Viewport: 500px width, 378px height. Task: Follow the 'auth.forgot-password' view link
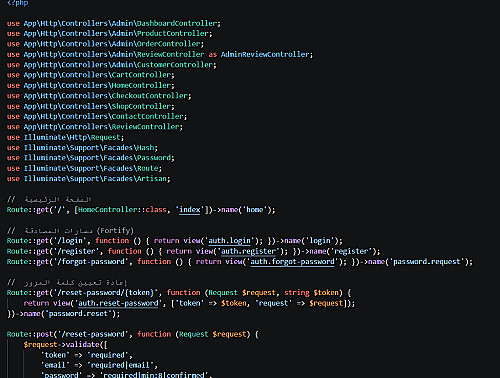tap(292, 262)
